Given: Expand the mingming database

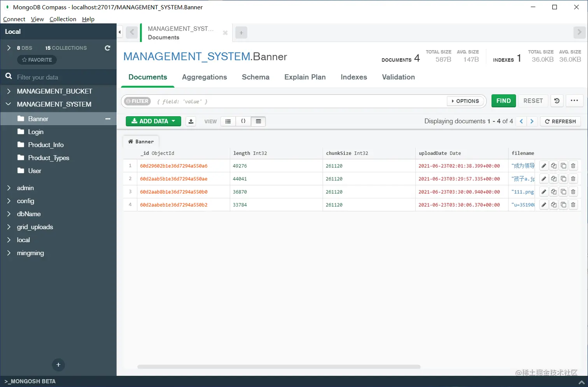Looking at the screenshot, I should [9, 253].
